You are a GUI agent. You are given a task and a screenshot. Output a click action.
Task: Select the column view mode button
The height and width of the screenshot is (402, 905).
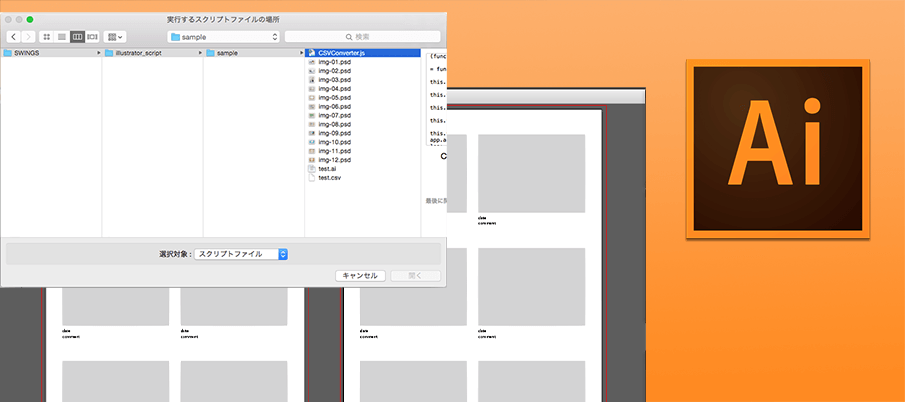77,37
